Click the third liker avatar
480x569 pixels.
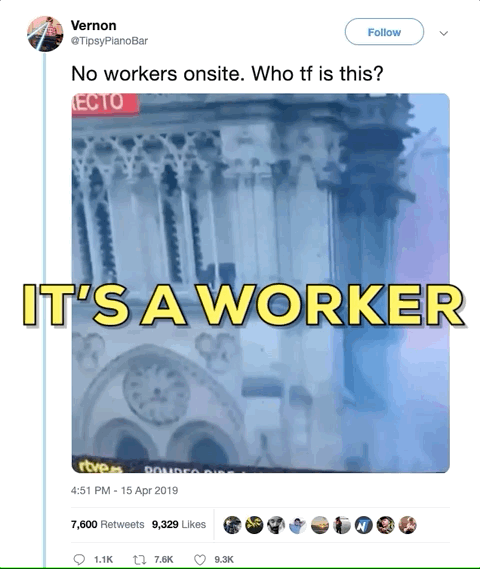point(276,525)
